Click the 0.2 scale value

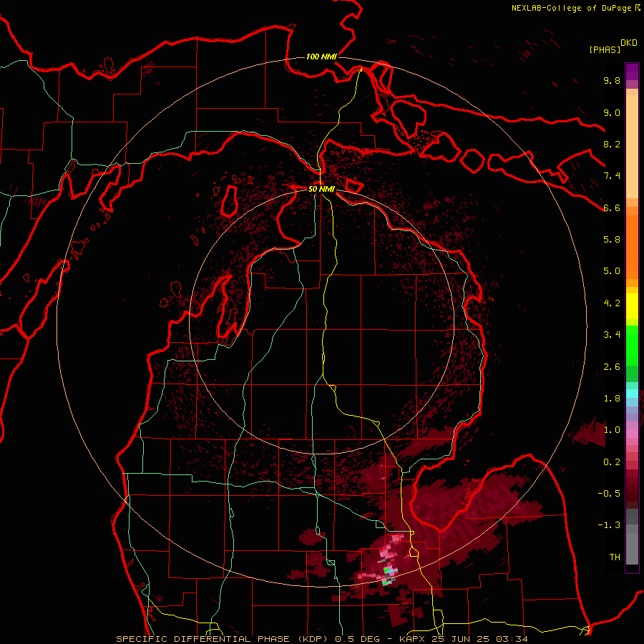pyautogui.click(x=612, y=462)
